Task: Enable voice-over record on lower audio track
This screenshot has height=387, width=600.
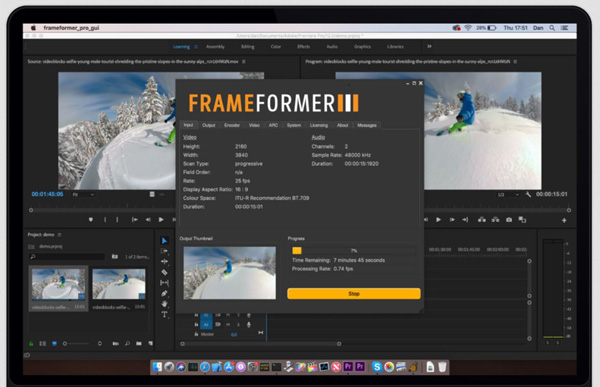Action: pyautogui.click(x=249, y=325)
